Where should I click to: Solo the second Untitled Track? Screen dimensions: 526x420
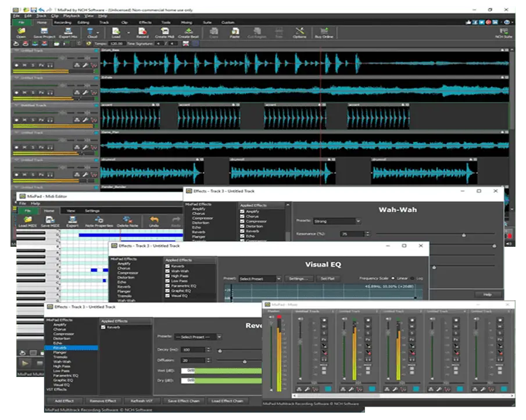coord(33,93)
